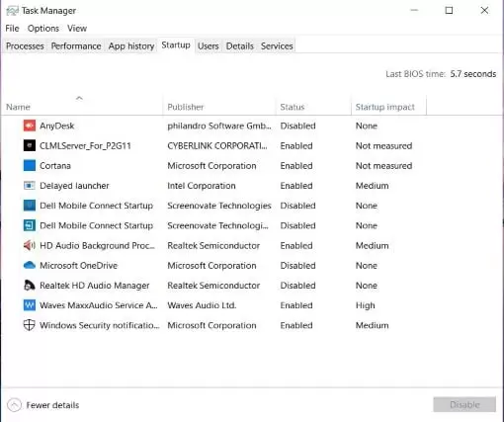This screenshot has width=504, height=422.
Task: Maximize the Task Manager window
Action: (x=449, y=10)
